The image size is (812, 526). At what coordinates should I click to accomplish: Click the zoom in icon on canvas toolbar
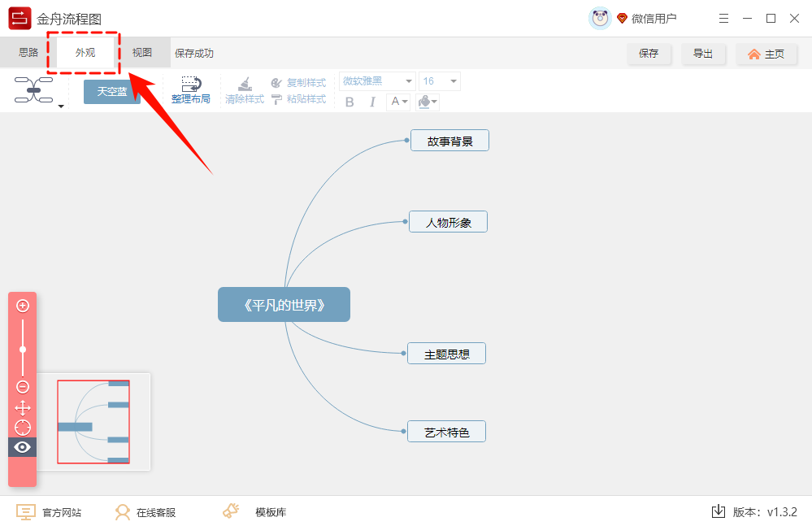[22, 306]
